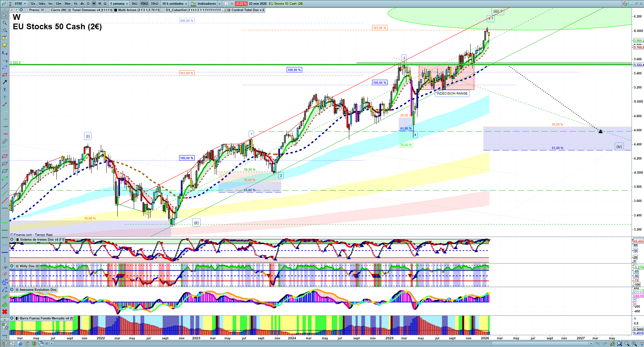Select the square text label tool
The height and width of the screenshot is (347, 644).
click(x=5, y=90)
